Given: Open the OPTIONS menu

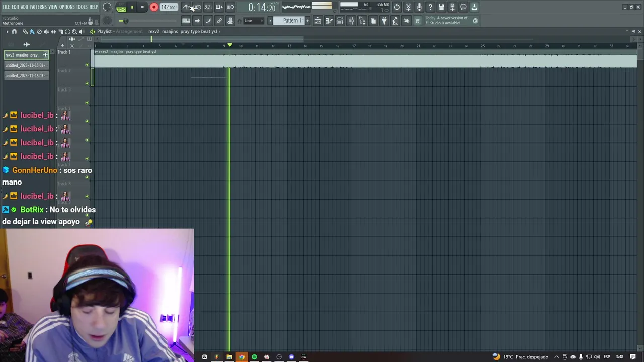Looking at the screenshot, I should point(67,7).
